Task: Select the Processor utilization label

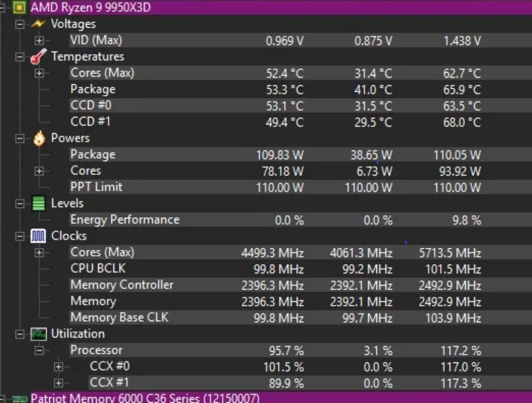Action: (x=96, y=350)
